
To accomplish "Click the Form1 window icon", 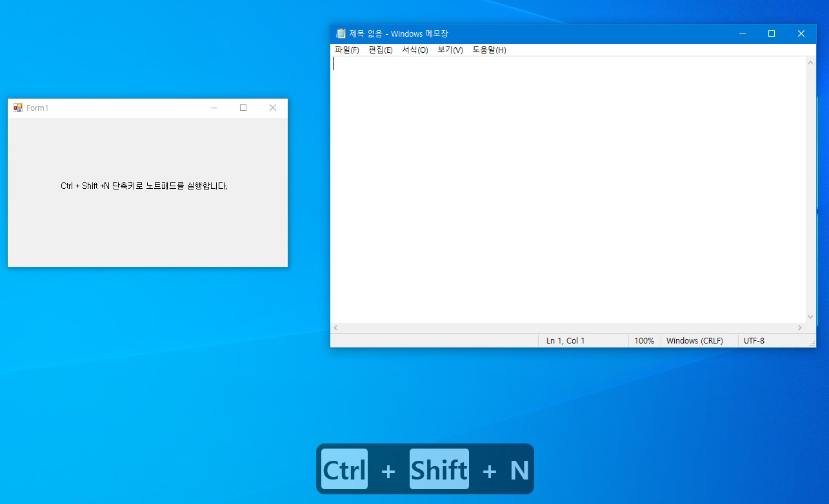I will pos(18,108).
